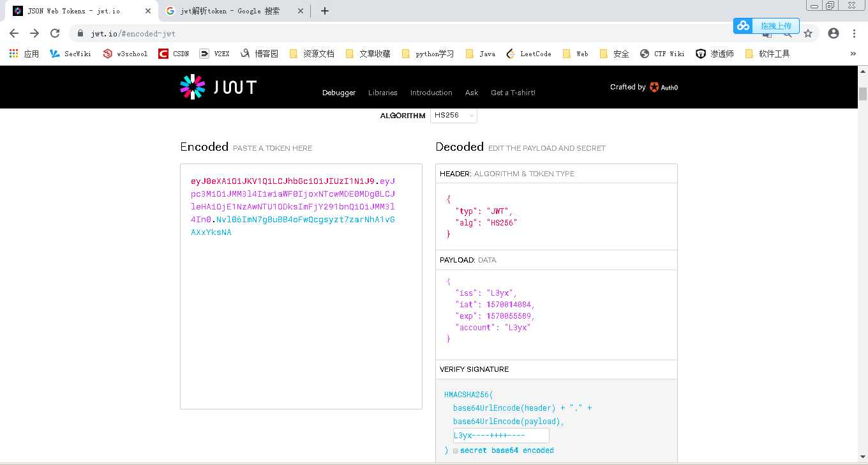Viewport: 868px width, 465px height.
Task: Open 文章收藏 bookmark folder
Action: click(x=368, y=54)
